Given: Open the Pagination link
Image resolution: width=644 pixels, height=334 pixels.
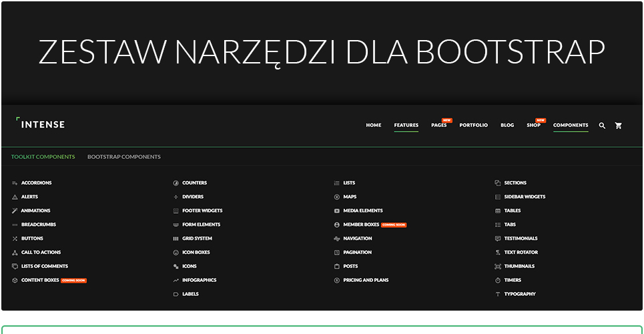Looking at the screenshot, I should [357, 253].
